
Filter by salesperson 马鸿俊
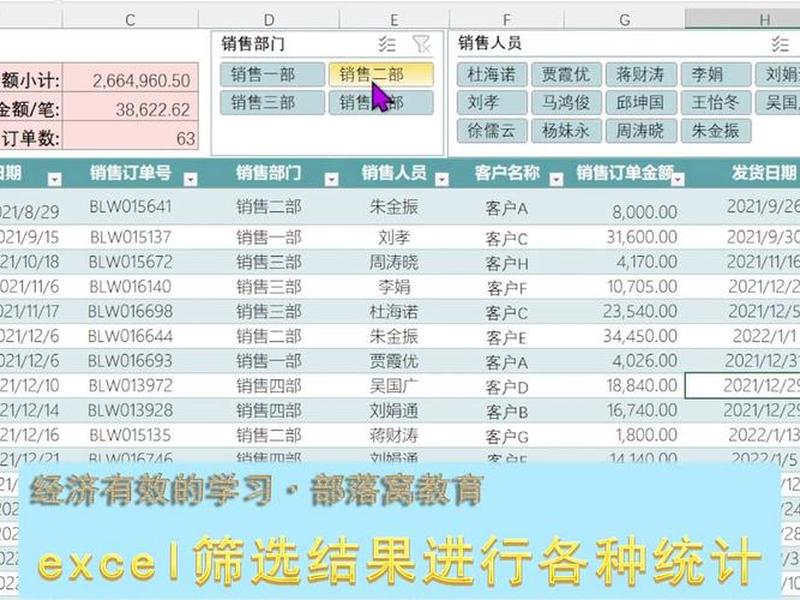point(566,103)
